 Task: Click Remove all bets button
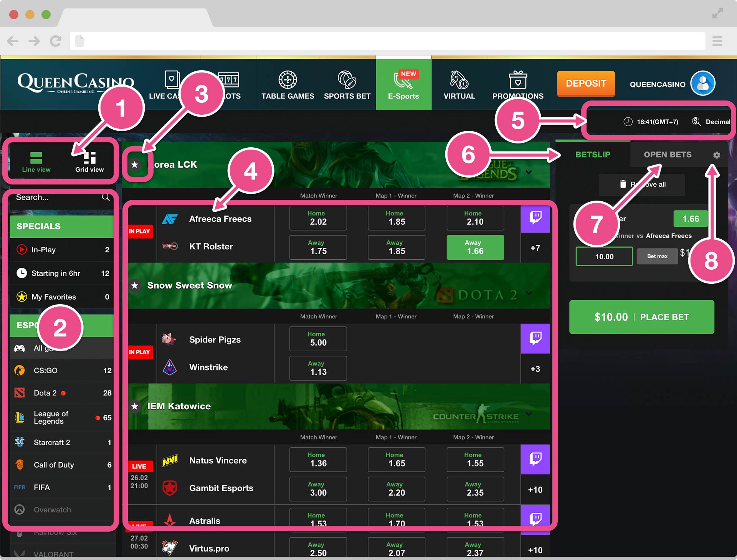coord(642,184)
